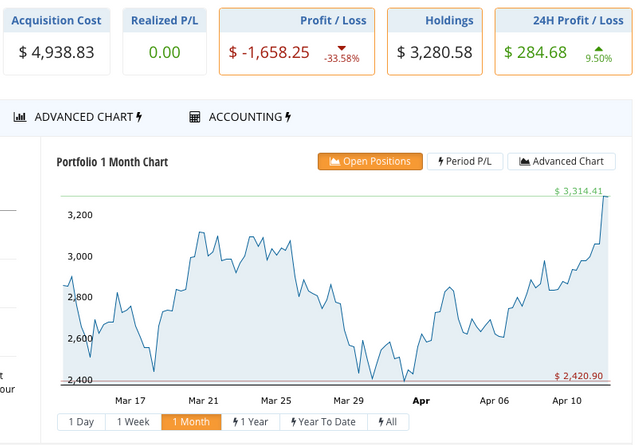Click the $ 2,420.90 low label

[578, 376]
